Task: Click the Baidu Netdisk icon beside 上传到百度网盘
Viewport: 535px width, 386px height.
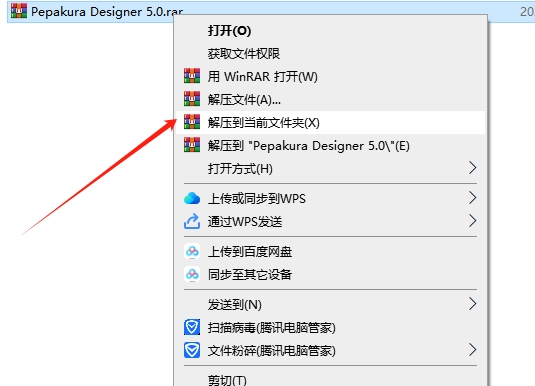Action: tap(192, 252)
